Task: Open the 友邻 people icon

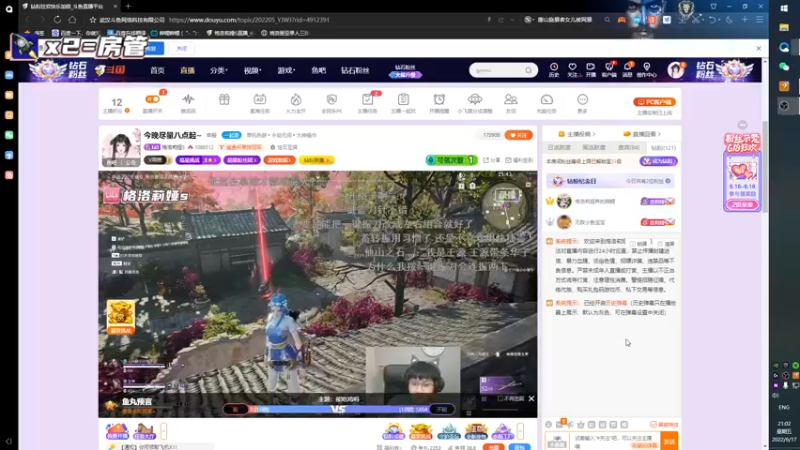Action: pyautogui.click(x=511, y=99)
